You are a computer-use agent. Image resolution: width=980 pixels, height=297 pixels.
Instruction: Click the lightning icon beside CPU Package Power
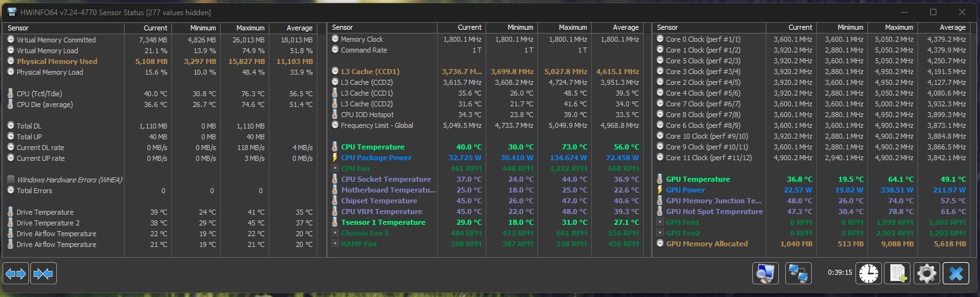pyautogui.click(x=335, y=158)
